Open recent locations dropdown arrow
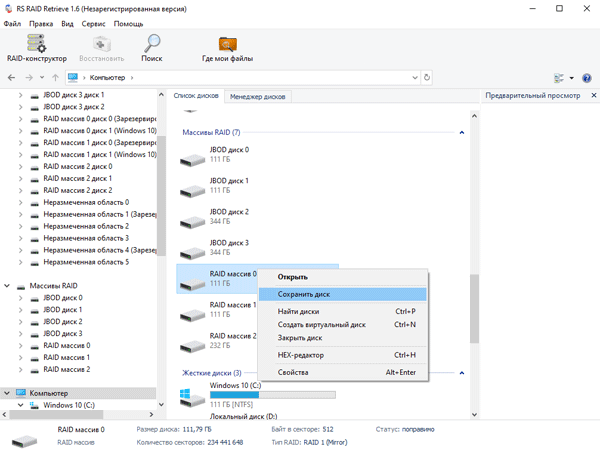 [x=42, y=78]
